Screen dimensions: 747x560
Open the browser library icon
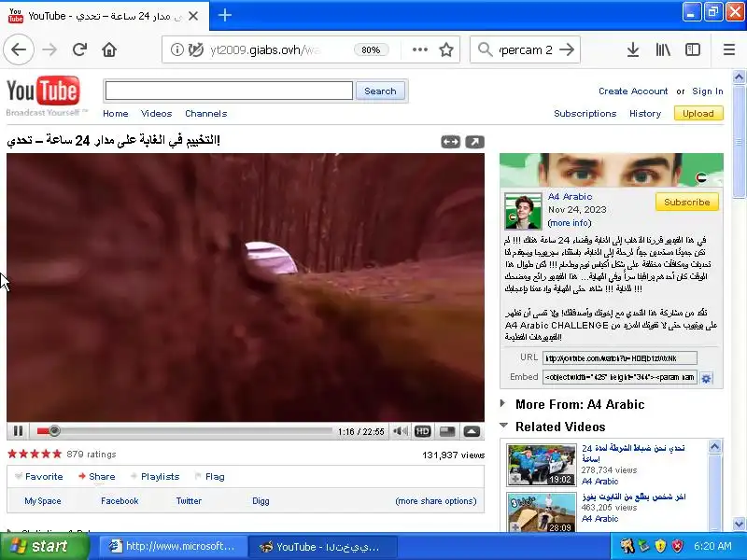[x=663, y=49]
